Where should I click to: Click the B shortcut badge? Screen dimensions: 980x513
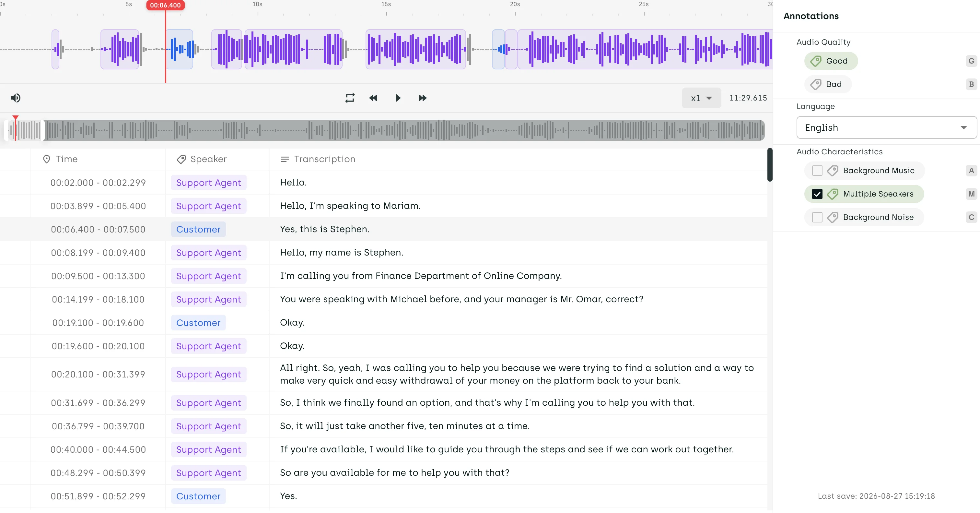pos(971,84)
